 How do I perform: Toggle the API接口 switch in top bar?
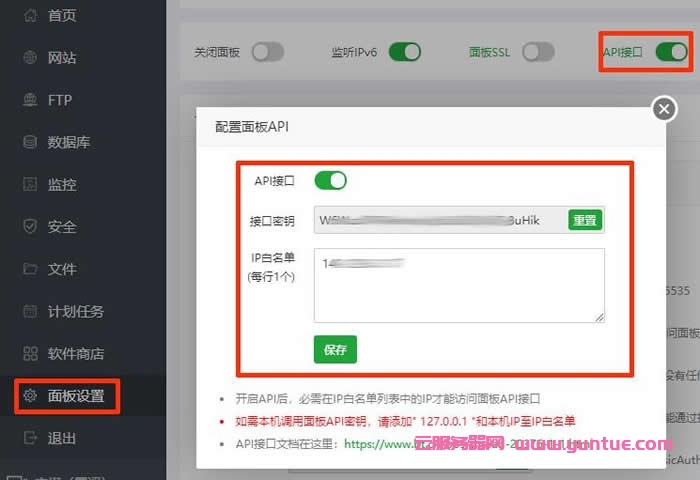670,51
